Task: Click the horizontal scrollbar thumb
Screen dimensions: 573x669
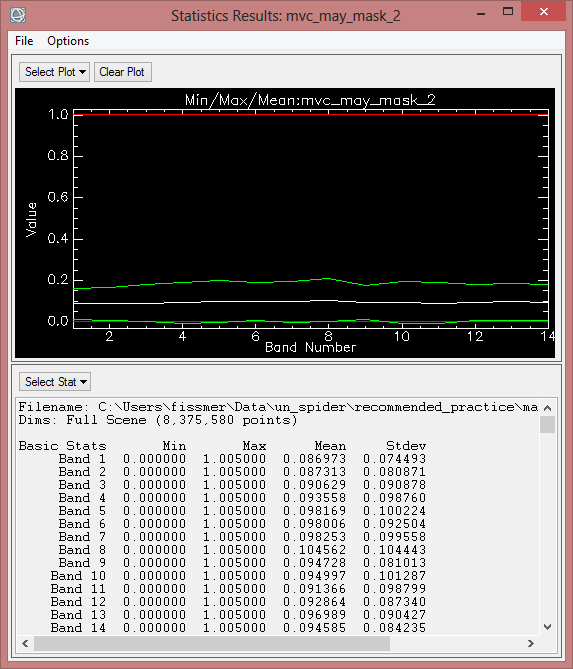Action: 212,643
